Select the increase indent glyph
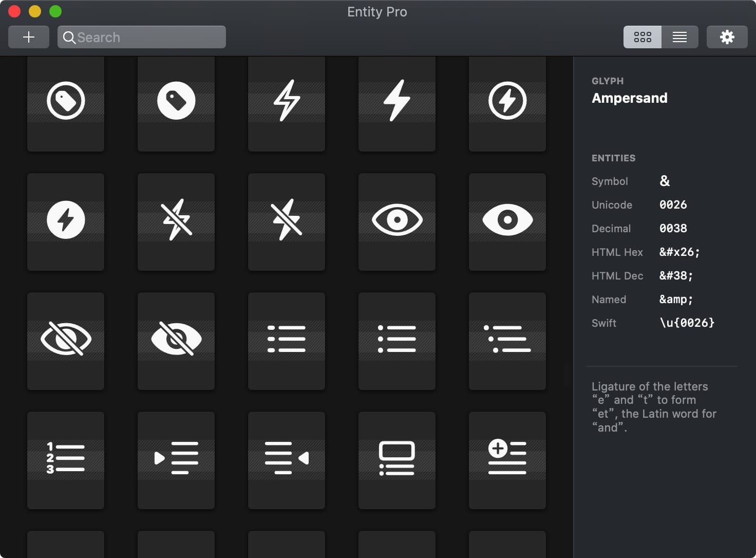Viewport: 756px width, 558px height. coord(176,460)
